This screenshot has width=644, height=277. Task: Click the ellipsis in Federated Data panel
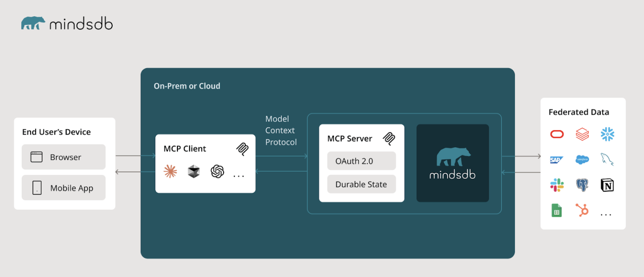[x=606, y=215]
